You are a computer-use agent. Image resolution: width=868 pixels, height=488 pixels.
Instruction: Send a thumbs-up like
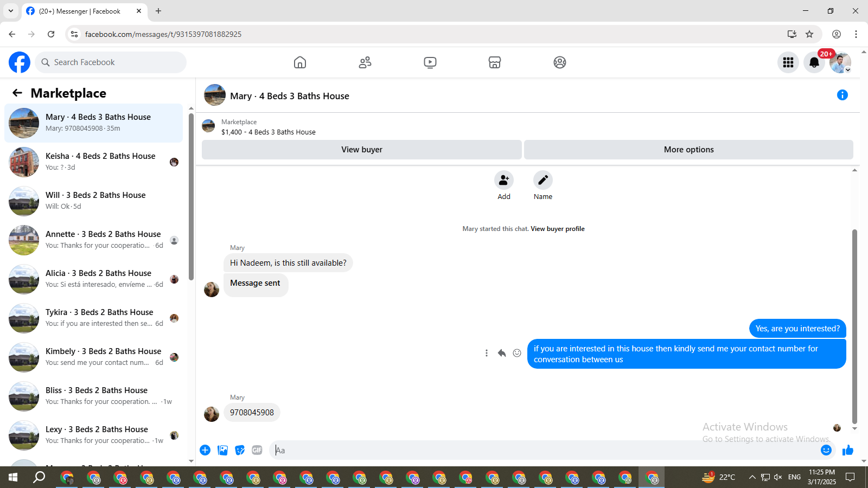click(x=848, y=450)
